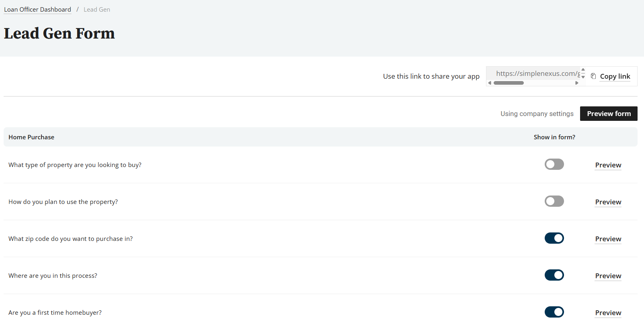Click the share URL scrollbar's right arrow

577,83
